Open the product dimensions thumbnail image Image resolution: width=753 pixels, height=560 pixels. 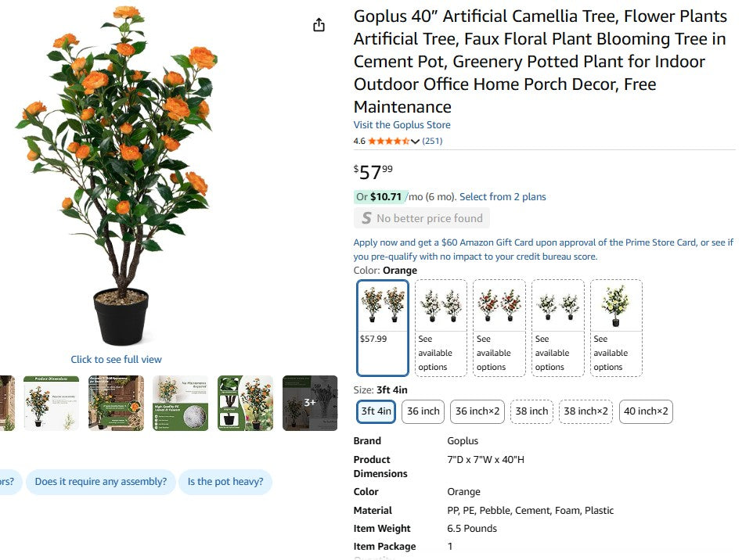coord(52,403)
